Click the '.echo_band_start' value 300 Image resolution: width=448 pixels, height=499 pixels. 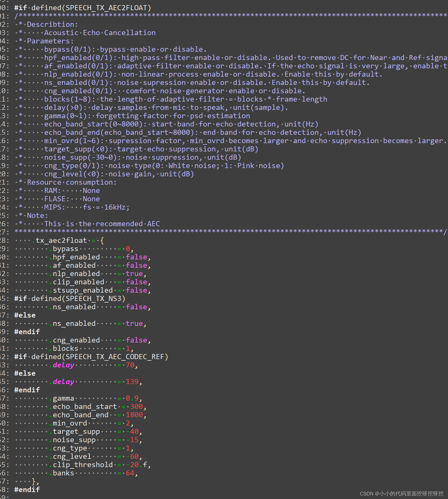point(136,407)
